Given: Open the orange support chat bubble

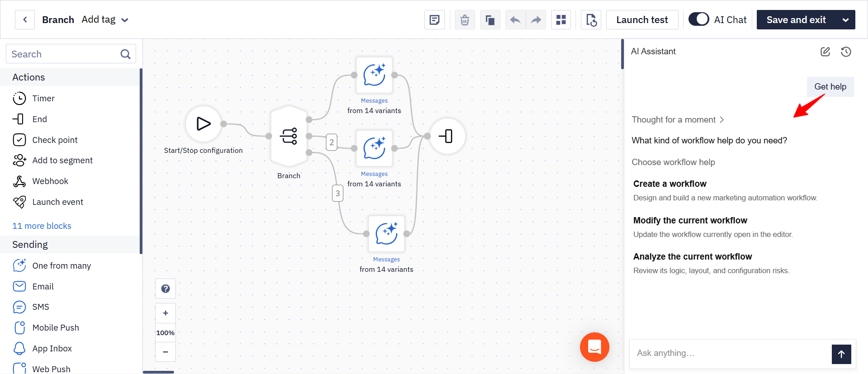Looking at the screenshot, I should pos(594,347).
